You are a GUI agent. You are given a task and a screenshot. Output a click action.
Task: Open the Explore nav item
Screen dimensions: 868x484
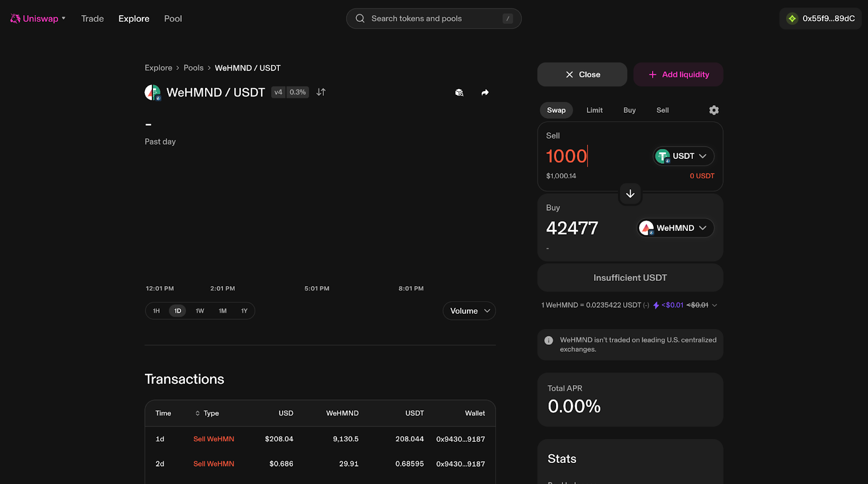click(134, 18)
